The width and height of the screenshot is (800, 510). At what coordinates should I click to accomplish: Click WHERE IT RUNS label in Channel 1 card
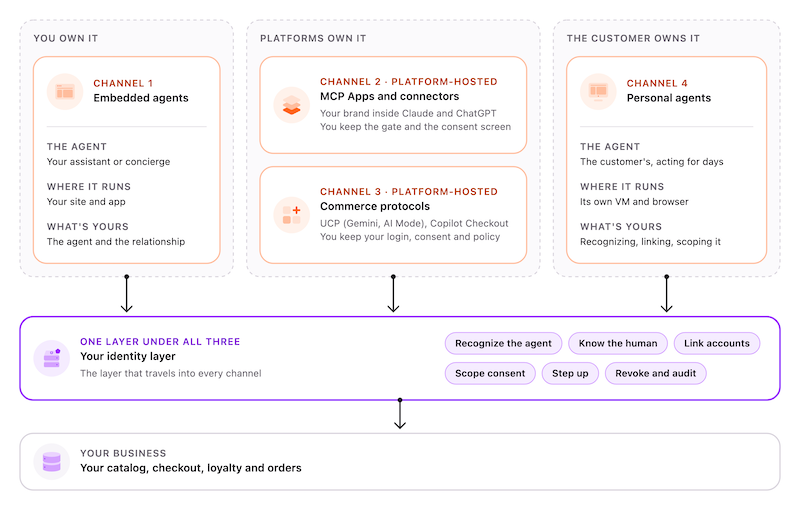pos(89,187)
